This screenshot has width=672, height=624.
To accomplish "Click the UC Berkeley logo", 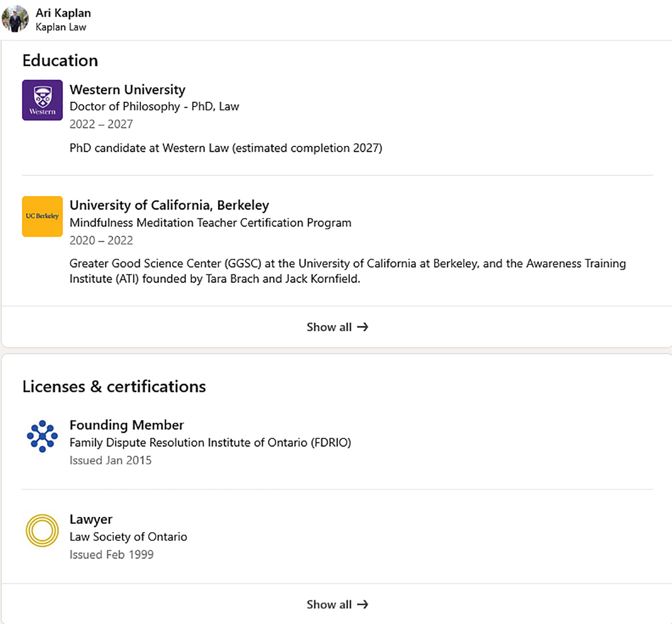I will pos(42,216).
